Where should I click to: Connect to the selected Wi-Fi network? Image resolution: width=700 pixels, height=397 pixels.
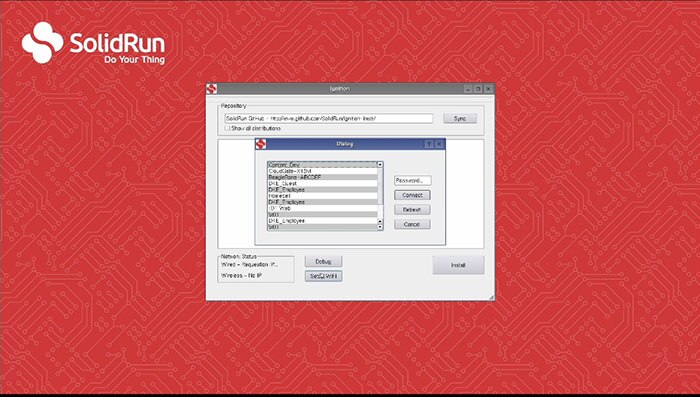(x=412, y=195)
